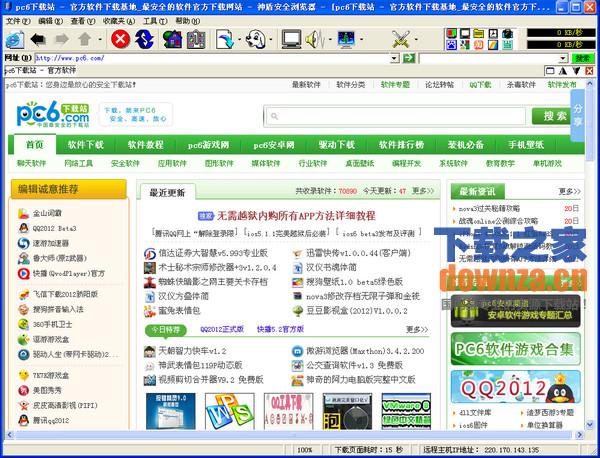Select the 软件下载 navigation tab
This screenshot has width=600, height=458.
tap(86, 145)
